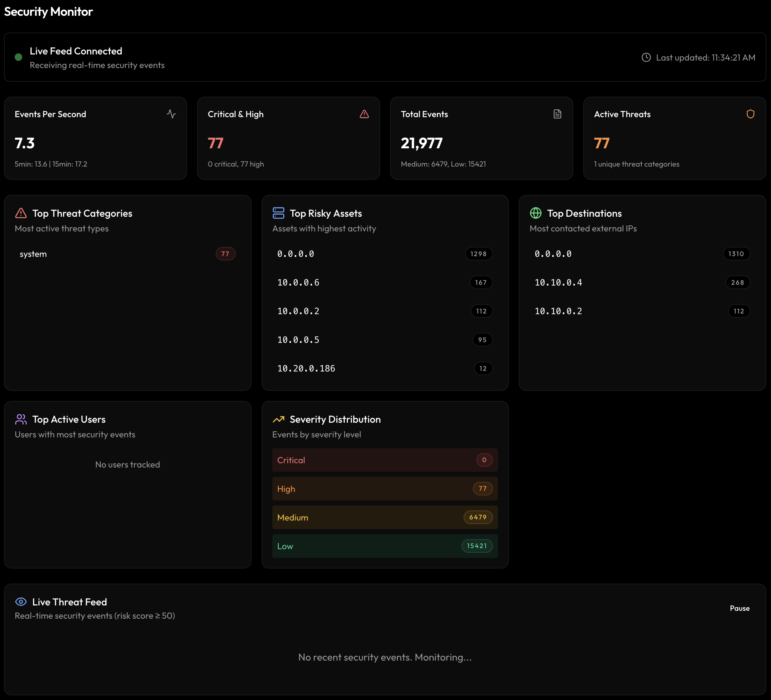The height and width of the screenshot is (700, 771).
Task: Select the High severity row
Action: coord(385,489)
